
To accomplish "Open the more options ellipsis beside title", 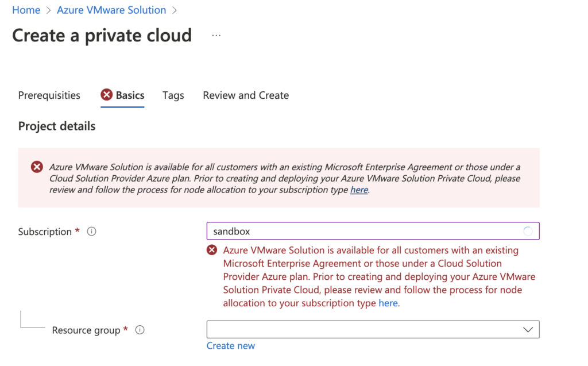I will click(216, 36).
